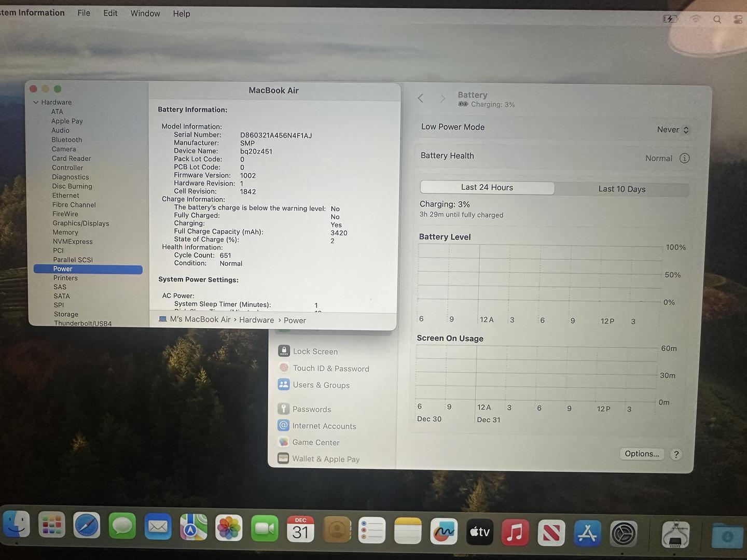The width and height of the screenshot is (747, 560).
Task: Launch Freeform from the Dock
Action: click(444, 531)
